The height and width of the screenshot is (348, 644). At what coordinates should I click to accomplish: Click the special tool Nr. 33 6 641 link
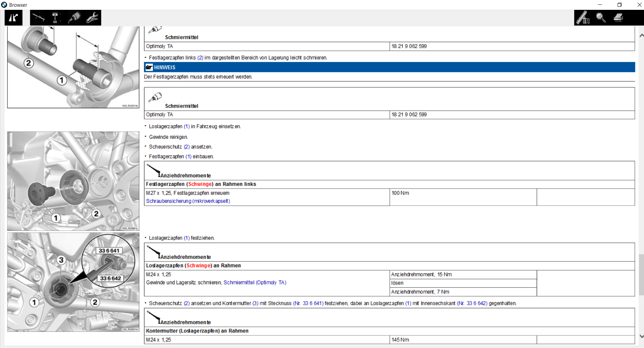(308, 303)
